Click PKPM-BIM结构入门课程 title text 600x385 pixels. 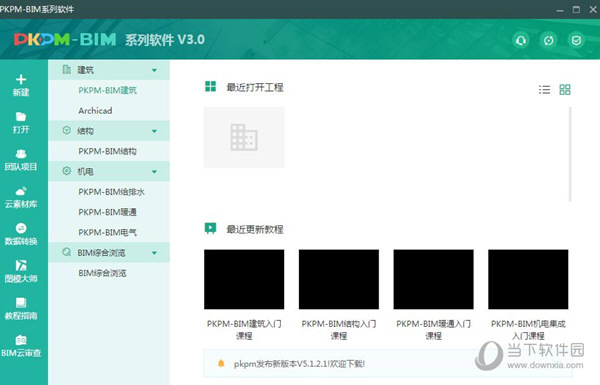point(339,330)
